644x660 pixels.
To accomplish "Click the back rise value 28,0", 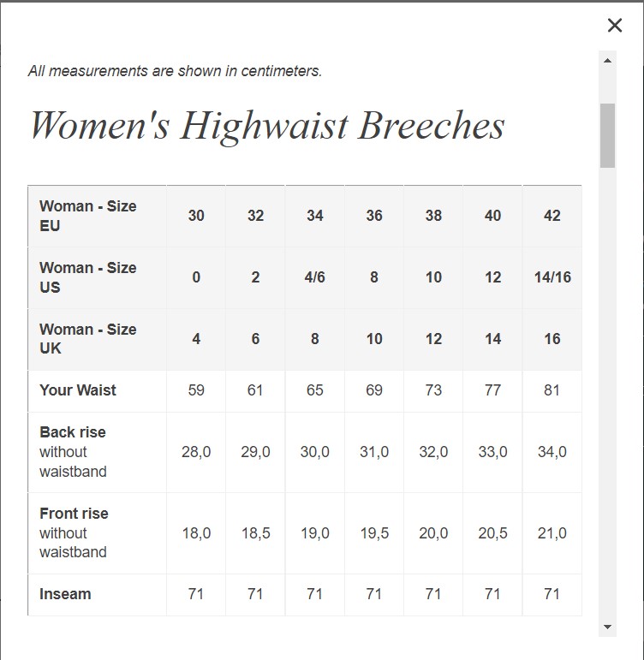I will (x=196, y=452).
